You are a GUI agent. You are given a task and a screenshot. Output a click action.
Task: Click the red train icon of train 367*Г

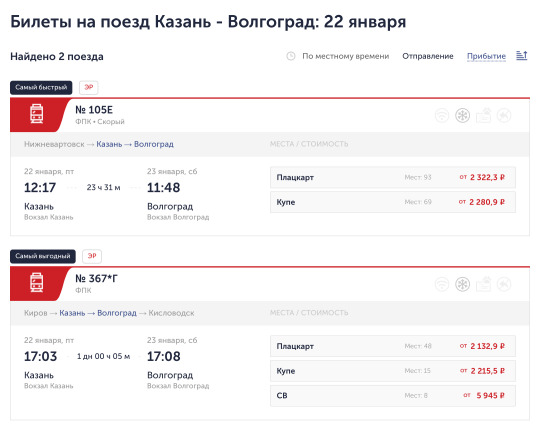pos(37,282)
